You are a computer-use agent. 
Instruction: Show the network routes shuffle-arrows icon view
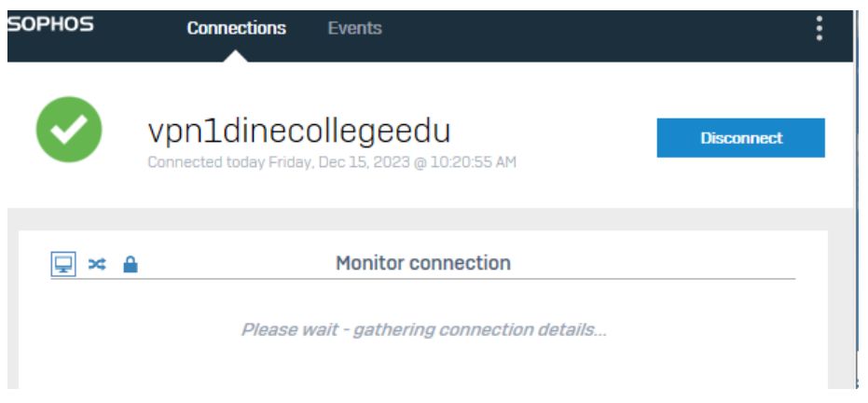tap(97, 265)
